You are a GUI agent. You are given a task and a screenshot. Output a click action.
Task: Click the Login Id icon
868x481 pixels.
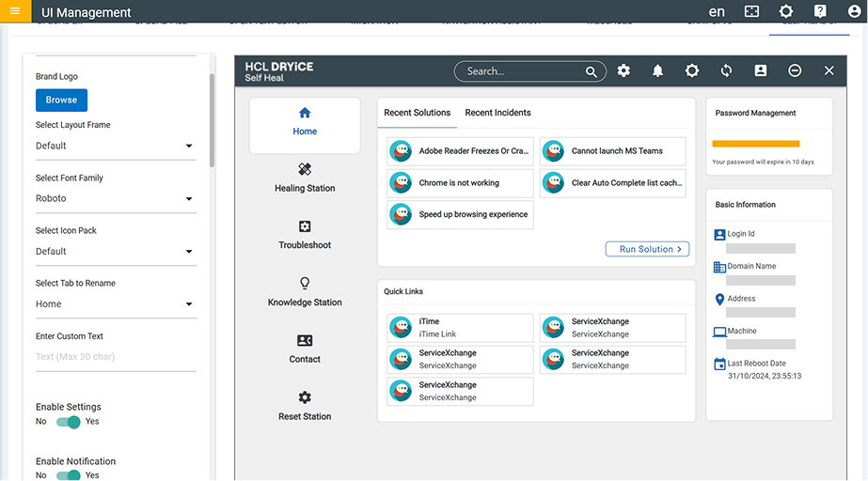click(719, 235)
